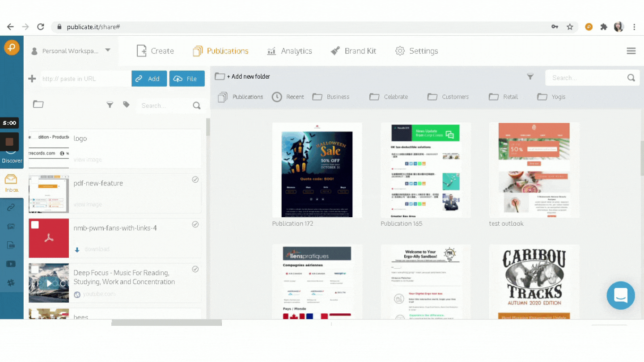Click the filter funnel icon in the left panel
This screenshot has width=644, height=362.
[110, 104]
